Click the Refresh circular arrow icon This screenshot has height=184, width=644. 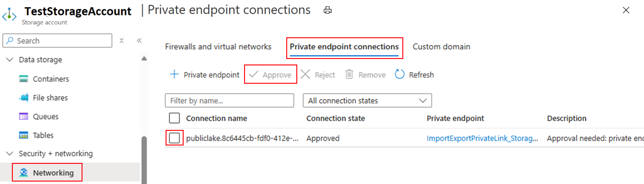pyautogui.click(x=399, y=74)
